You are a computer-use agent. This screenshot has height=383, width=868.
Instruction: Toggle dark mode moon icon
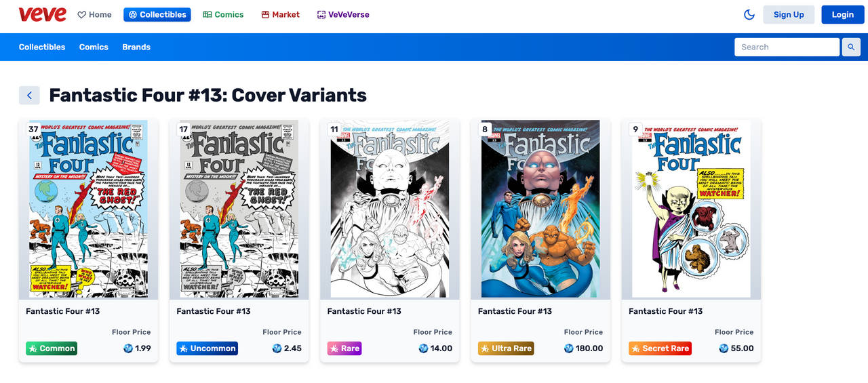click(x=749, y=14)
